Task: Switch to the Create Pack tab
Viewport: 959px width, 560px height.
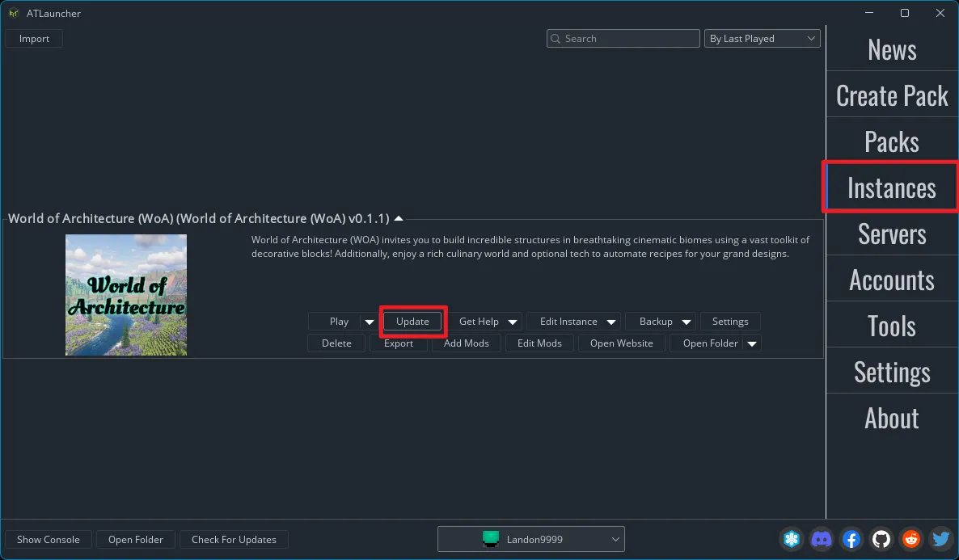Action: 892,95
